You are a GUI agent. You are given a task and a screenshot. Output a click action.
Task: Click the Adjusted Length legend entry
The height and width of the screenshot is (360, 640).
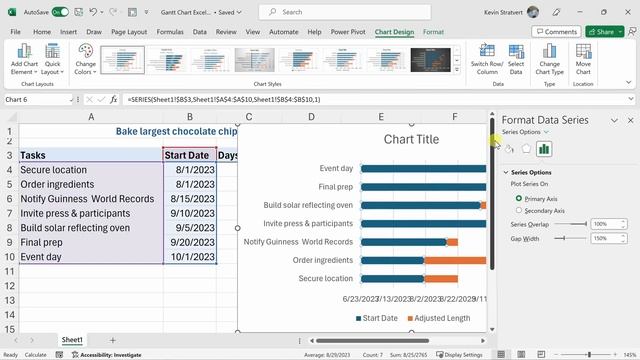tap(439, 318)
